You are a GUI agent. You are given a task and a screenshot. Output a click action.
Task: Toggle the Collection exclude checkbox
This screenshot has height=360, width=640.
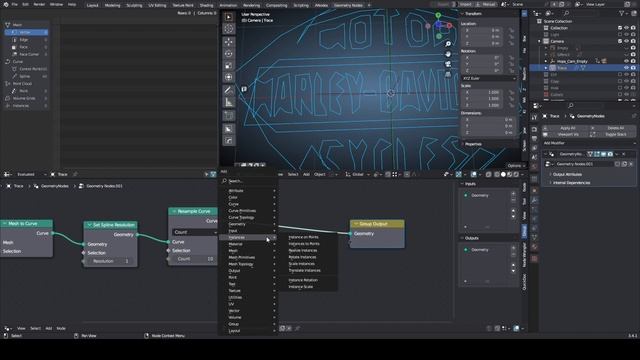pyautogui.click(x=620, y=28)
